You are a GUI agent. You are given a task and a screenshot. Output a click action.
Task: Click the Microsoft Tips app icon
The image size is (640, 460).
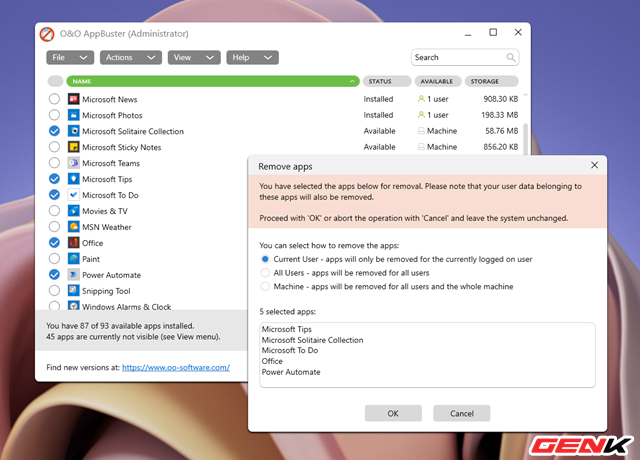73,179
